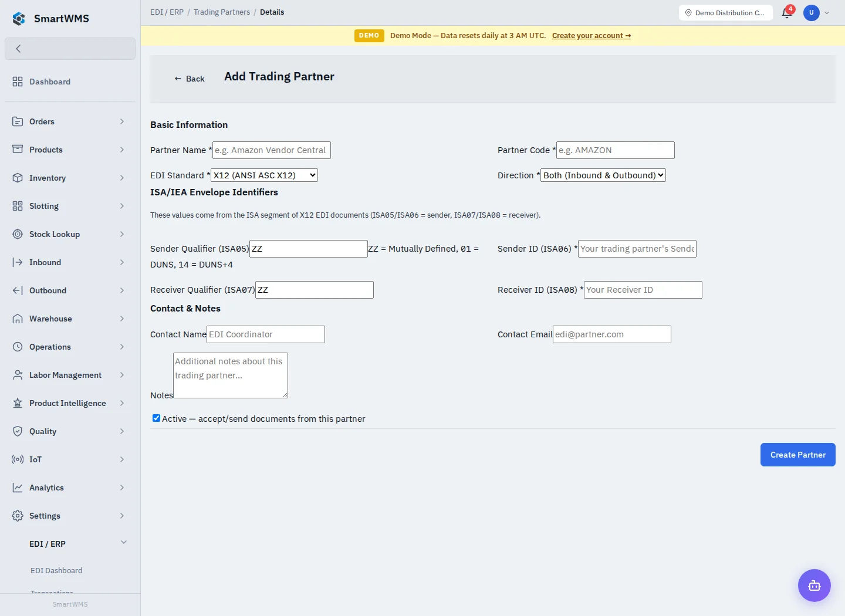The height and width of the screenshot is (616, 845).
Task: Open the Demo Distribution location selector
Action: (725, 13)
